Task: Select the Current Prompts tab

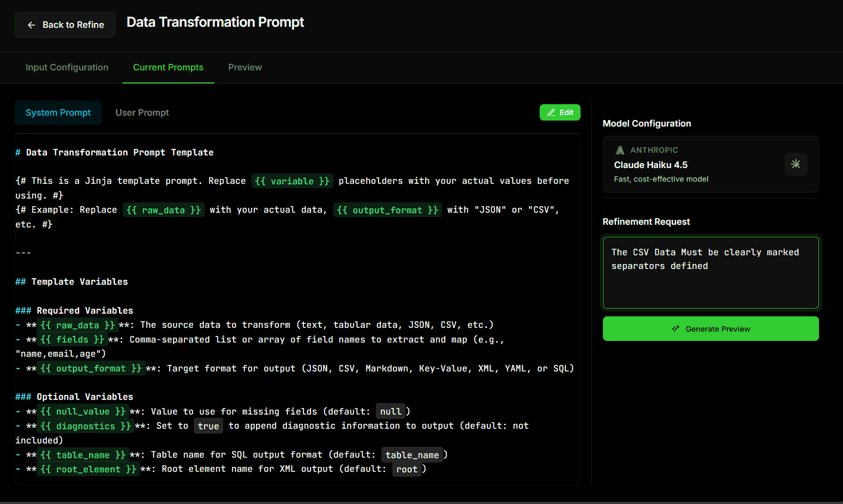Action: tap(168, 68)
